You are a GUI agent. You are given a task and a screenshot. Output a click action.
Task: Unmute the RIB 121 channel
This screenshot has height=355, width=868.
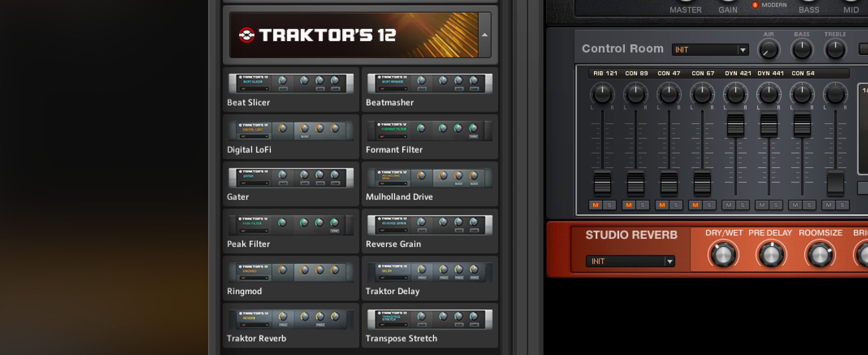[x=596, y=205]
